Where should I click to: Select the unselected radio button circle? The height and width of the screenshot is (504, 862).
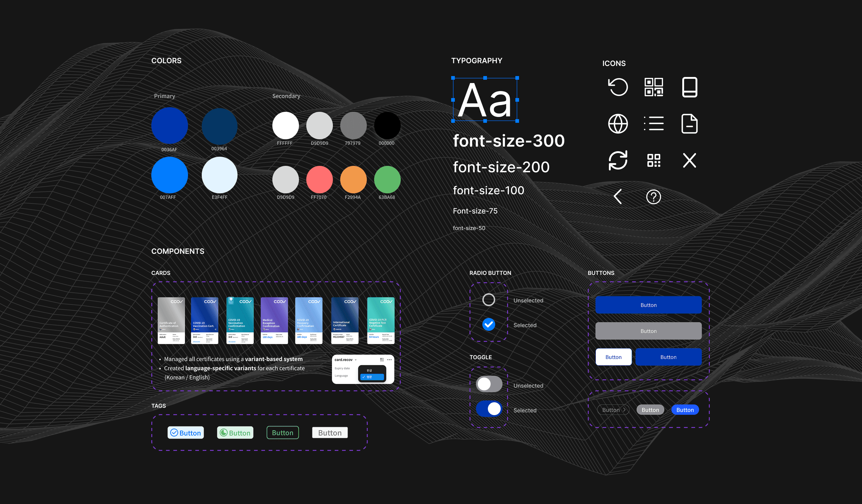(488, 300)
